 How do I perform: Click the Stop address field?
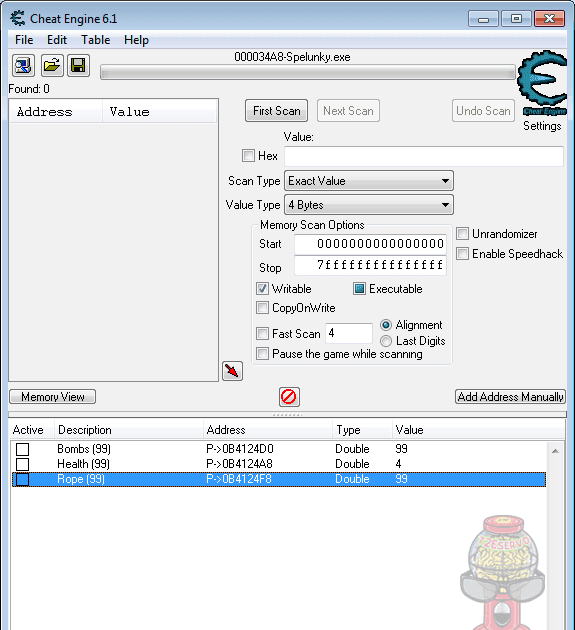point(370,266)
